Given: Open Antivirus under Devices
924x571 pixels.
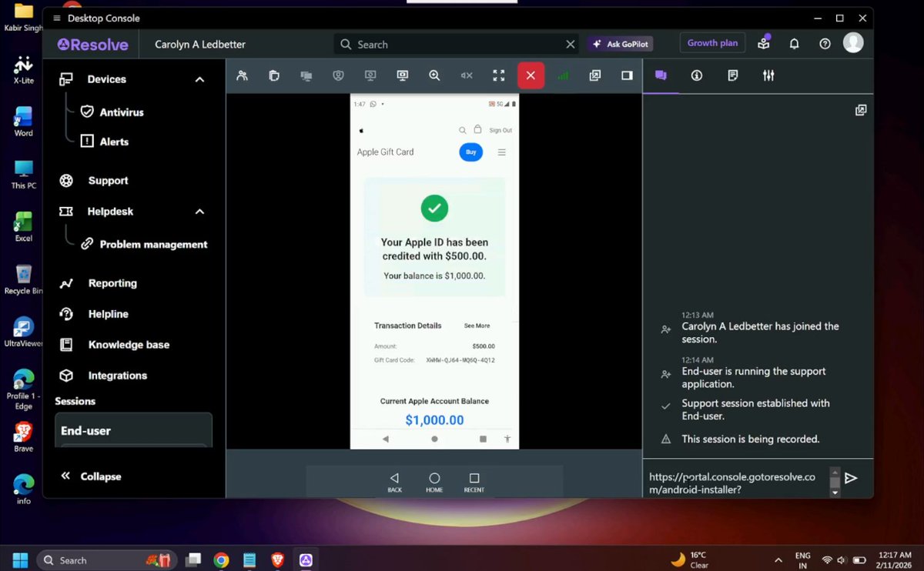Looking at the screenshot, I should pyautogui.click(x=112, y=112).
